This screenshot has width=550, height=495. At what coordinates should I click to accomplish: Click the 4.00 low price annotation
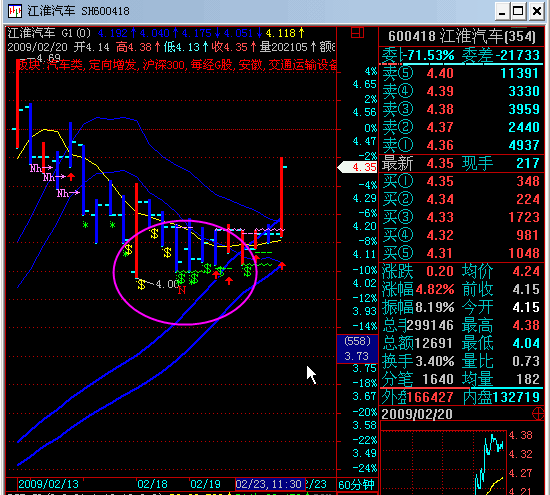[167, 284]
